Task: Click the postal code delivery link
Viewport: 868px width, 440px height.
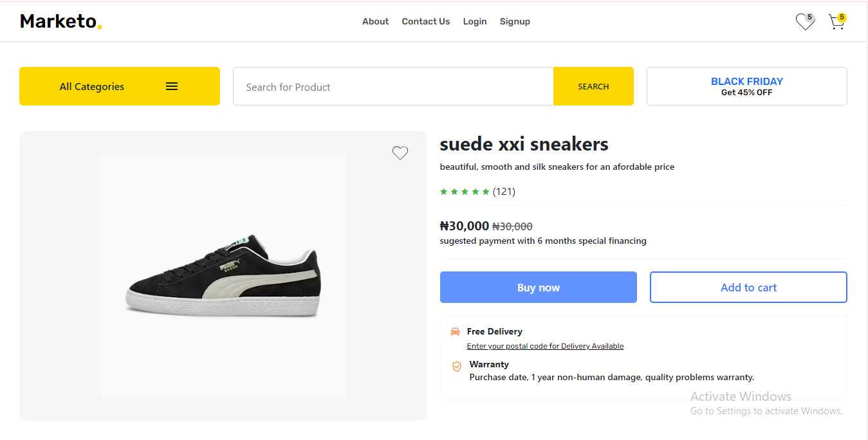Action: tap(546, 346)
